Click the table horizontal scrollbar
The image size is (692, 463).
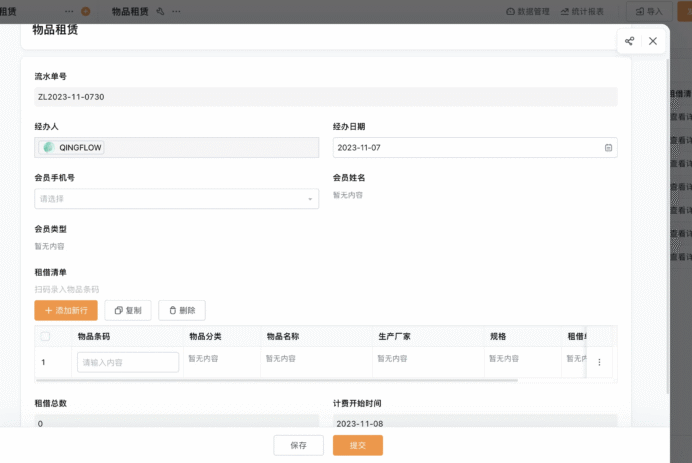(277, 380)
